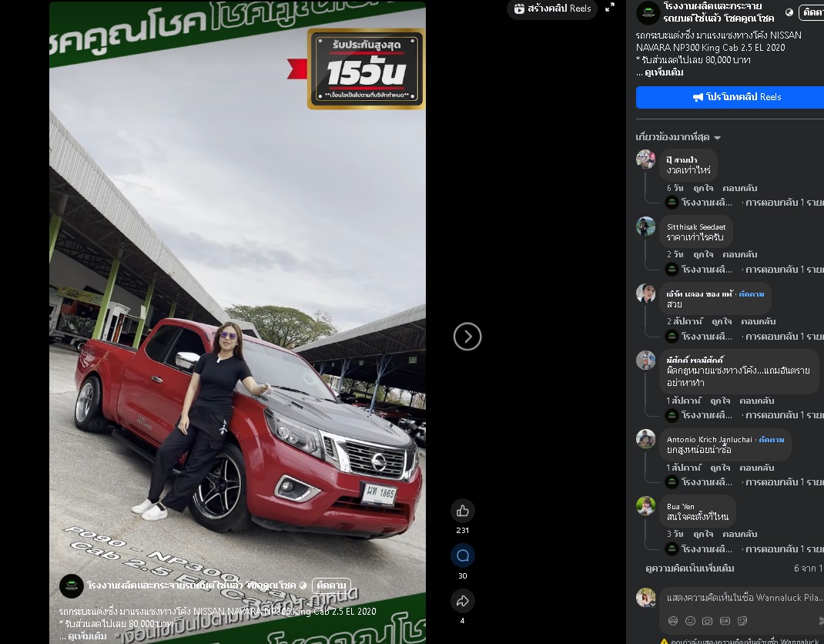Click the timestamp 6 วัน on first comment
The width and height of the screenshot is (824, 644).
(675, 188)
